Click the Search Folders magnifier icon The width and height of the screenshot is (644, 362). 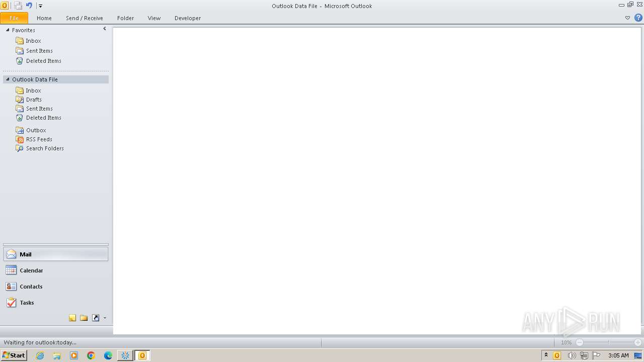coord(20,148)
